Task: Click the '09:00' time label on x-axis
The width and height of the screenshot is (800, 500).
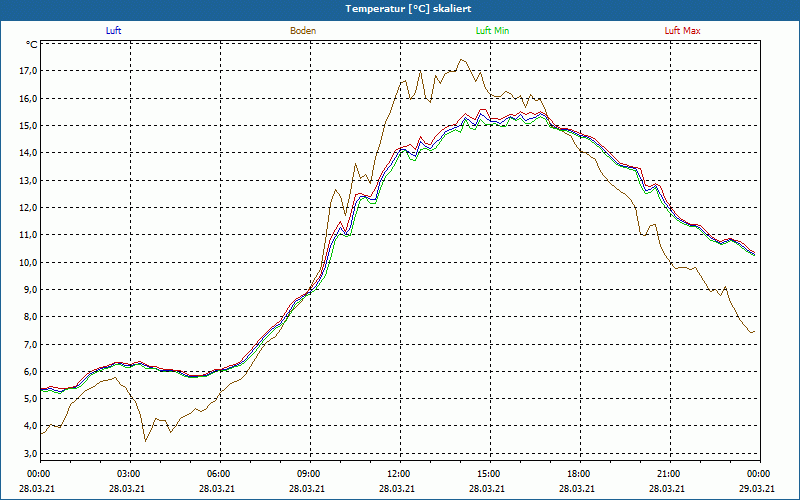Action: 307,474
